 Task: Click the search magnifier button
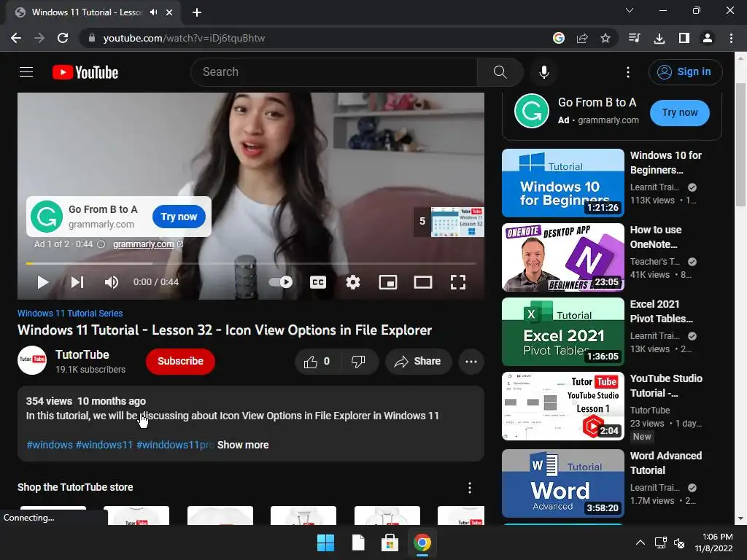pos(500,72)
